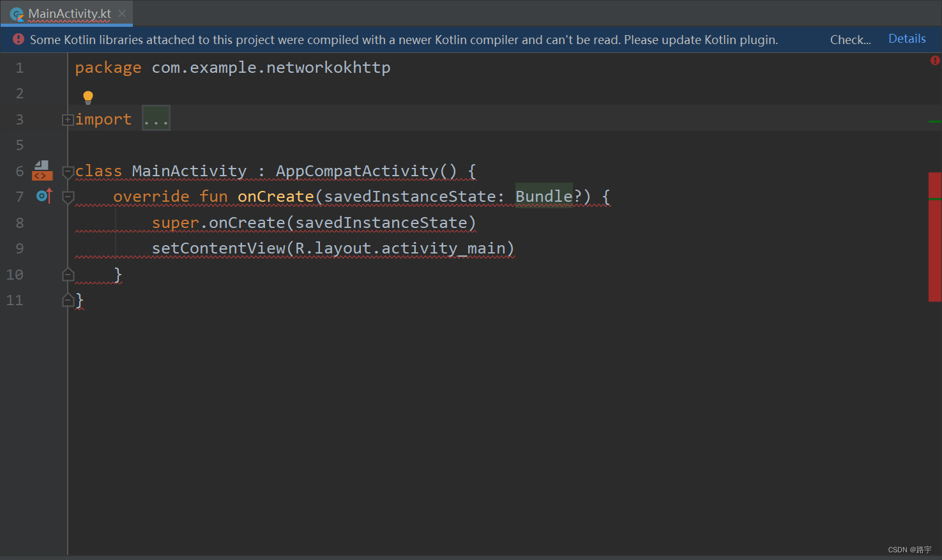Image resolution: width=942 pixels, height=560 pixels.
Task: Click the Check... link in the banner
Action: [x=850, y=40]
